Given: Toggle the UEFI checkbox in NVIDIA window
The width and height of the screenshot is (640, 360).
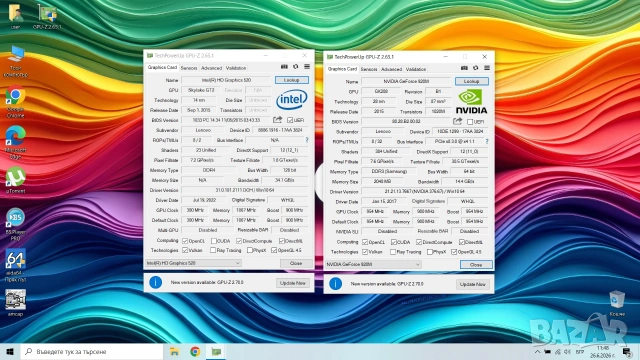Looking at the screenshot, I should 470,122.
